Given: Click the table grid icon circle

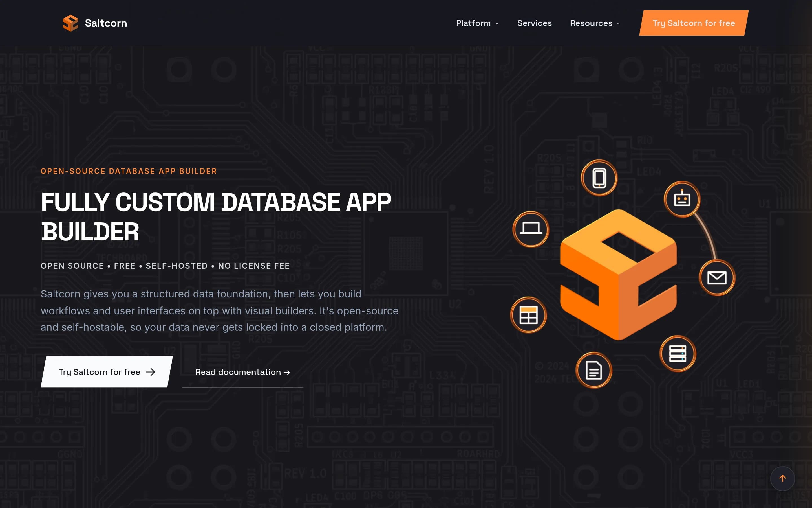Looking at the screenshot, I should [x=528, y=315].
